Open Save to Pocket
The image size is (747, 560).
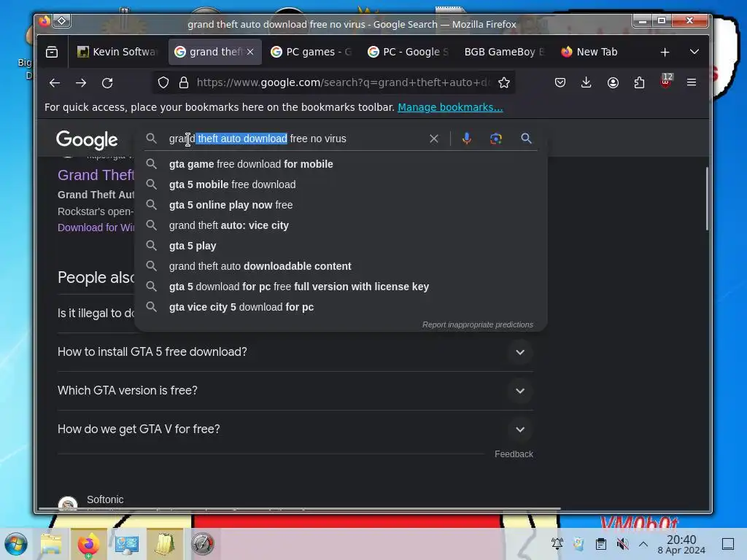click(560, 83)
